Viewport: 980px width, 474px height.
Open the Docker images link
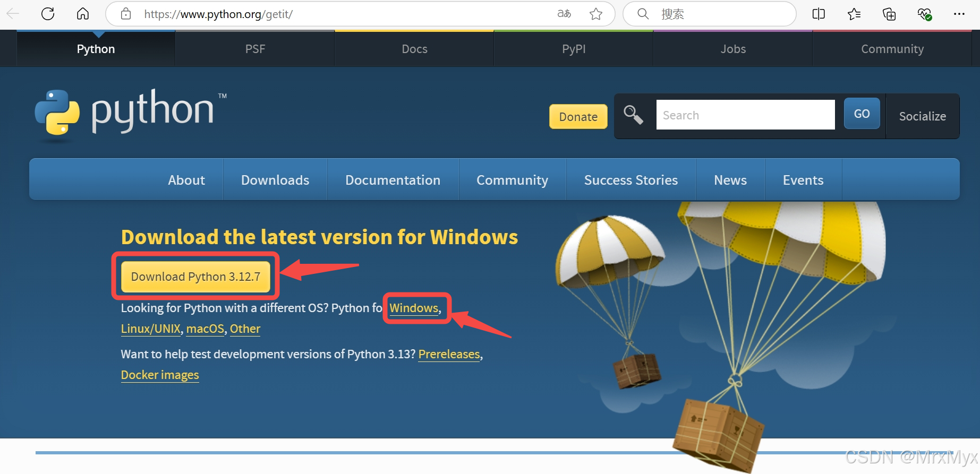click(x=160, y=375)
